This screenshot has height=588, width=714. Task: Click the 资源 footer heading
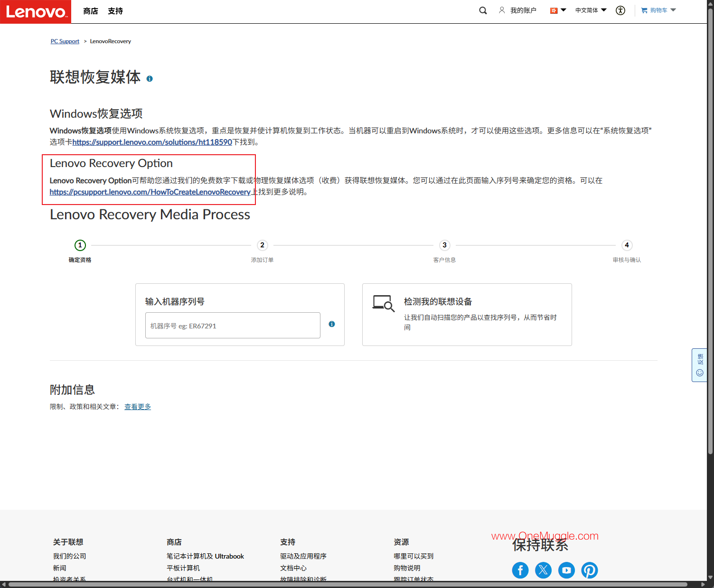click(x=401, y=542)
